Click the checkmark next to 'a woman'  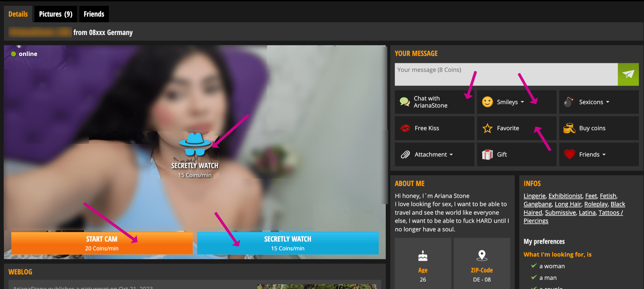534,266
